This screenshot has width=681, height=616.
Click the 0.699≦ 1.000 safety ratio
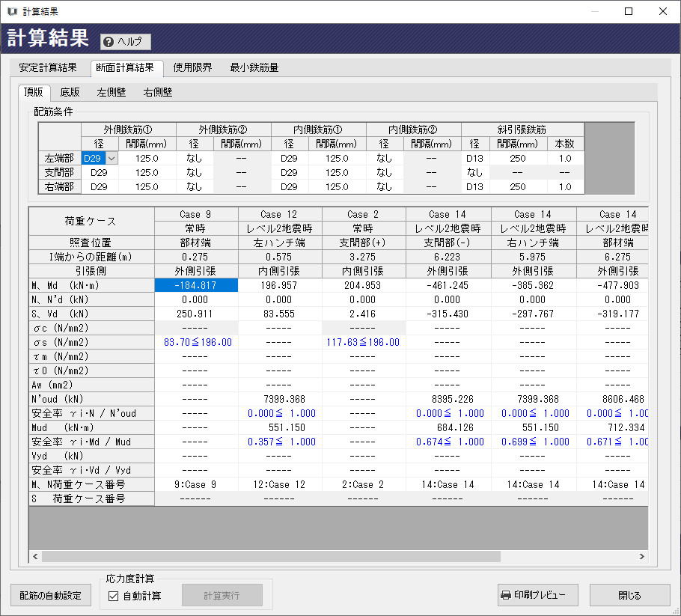pyautogui.click(x=535, y=442)
